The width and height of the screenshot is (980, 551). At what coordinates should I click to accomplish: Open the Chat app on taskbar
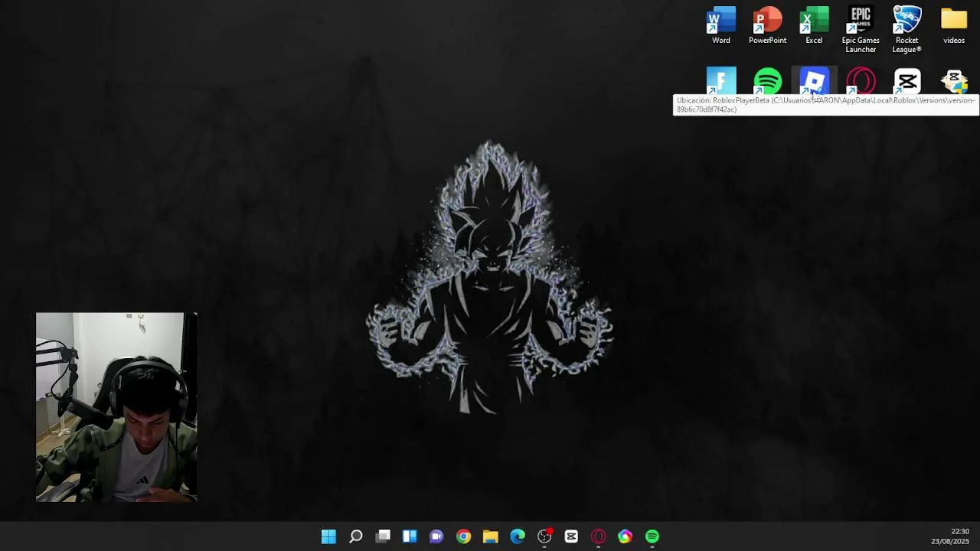[x=436, y=536]
